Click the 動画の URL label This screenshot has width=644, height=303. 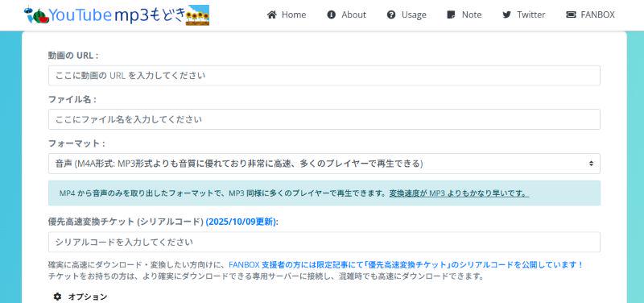(x=73, y=56)
